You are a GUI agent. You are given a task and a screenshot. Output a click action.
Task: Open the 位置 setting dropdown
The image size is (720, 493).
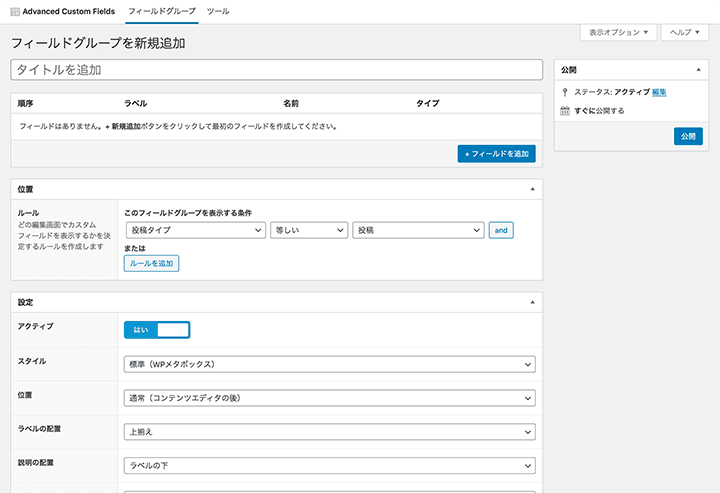pos(330,398)
